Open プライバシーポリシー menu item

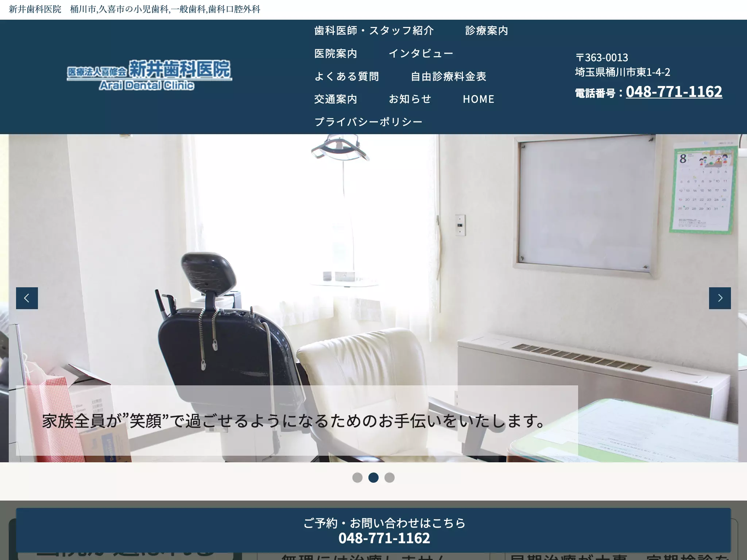(368, 122)
